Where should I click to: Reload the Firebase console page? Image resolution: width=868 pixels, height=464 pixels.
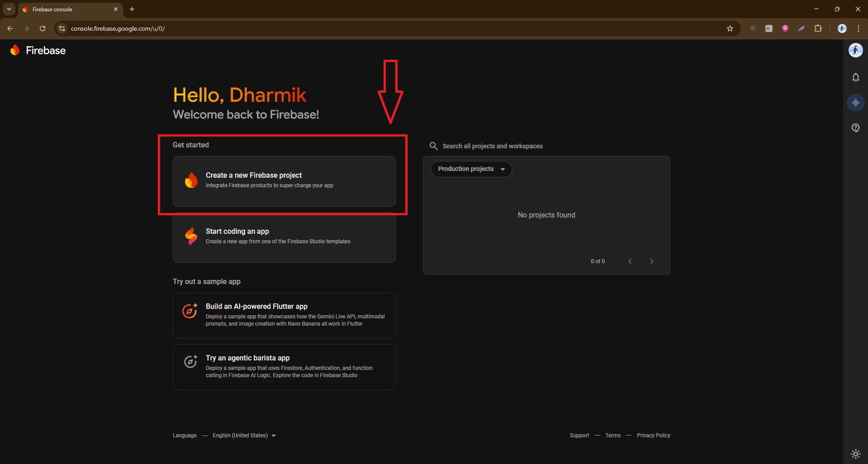43,28
